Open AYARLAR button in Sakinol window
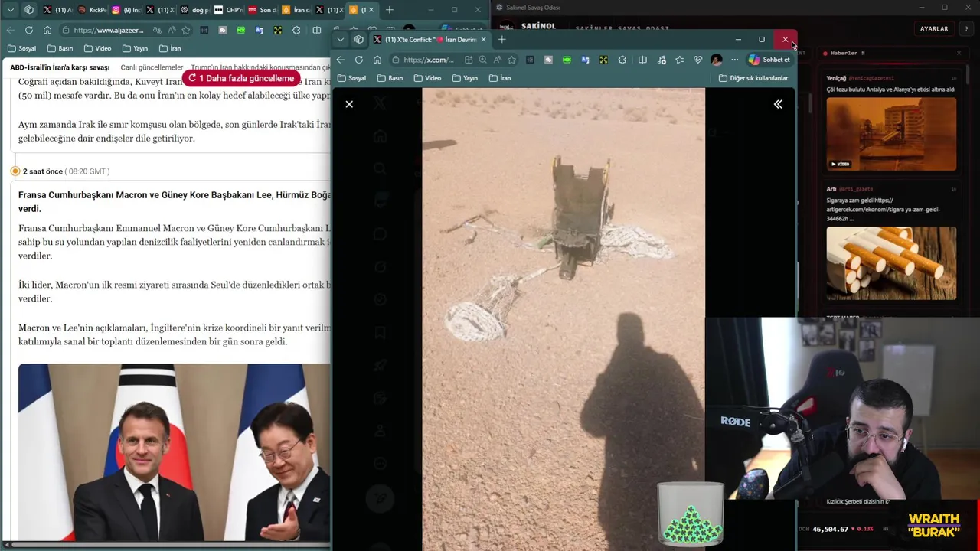This screenshot has width=980, height=551. click(x=934, y=28)
